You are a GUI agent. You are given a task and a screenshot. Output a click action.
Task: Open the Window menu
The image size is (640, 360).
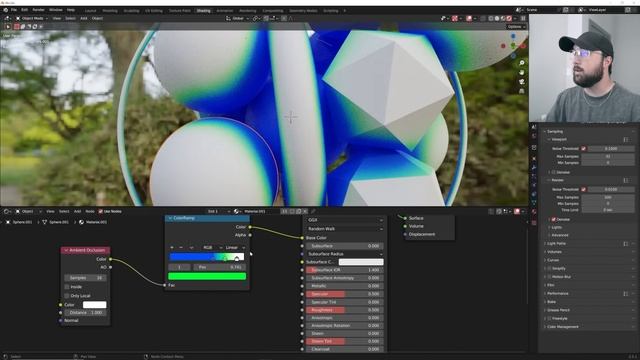[56, 10]
